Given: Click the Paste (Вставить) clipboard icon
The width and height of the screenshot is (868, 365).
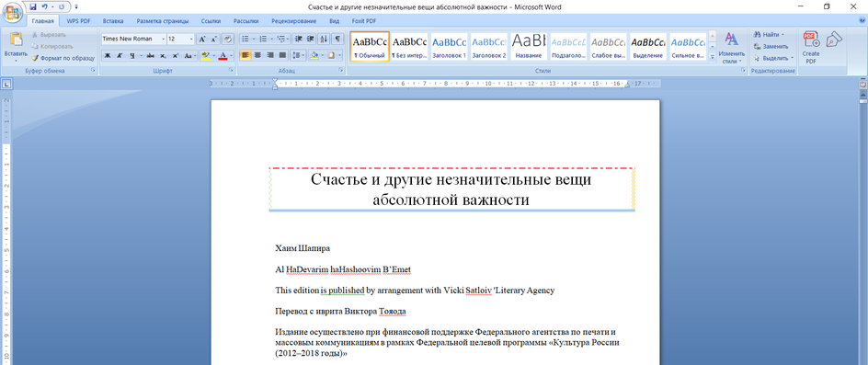Looking at the screenshot, I should (16, 40).
